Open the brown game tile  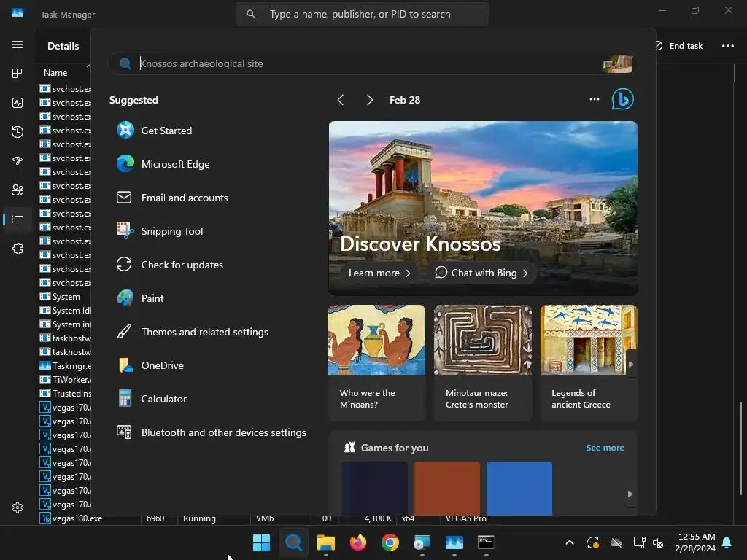tap(447, 488)
